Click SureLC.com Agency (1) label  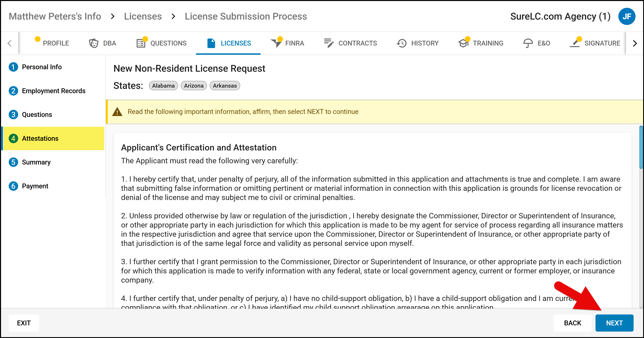560,16
